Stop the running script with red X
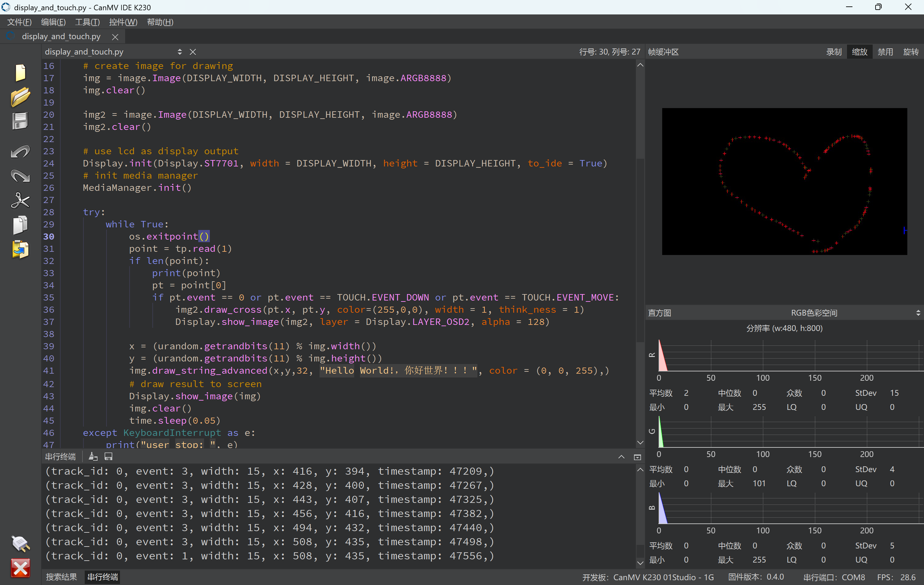Screen dimensions: 924x585 coord(20,568)
